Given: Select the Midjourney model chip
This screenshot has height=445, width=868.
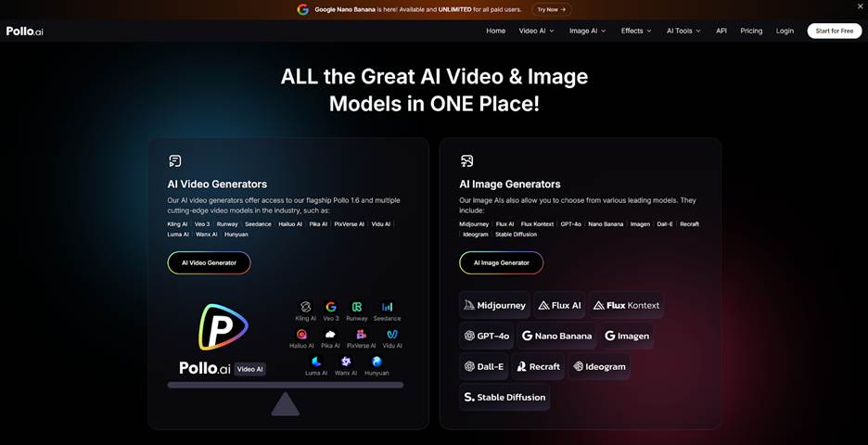Looking at the screenshot, I should pyautogui.click(x=494, y=305).
